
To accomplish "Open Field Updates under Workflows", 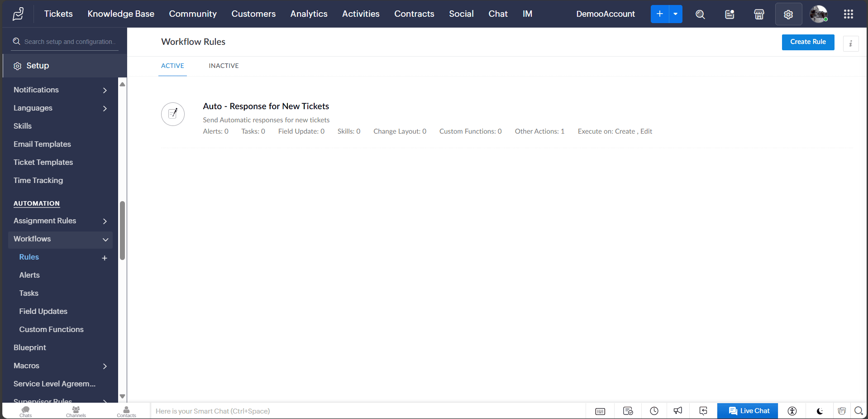I will [43, 311].
